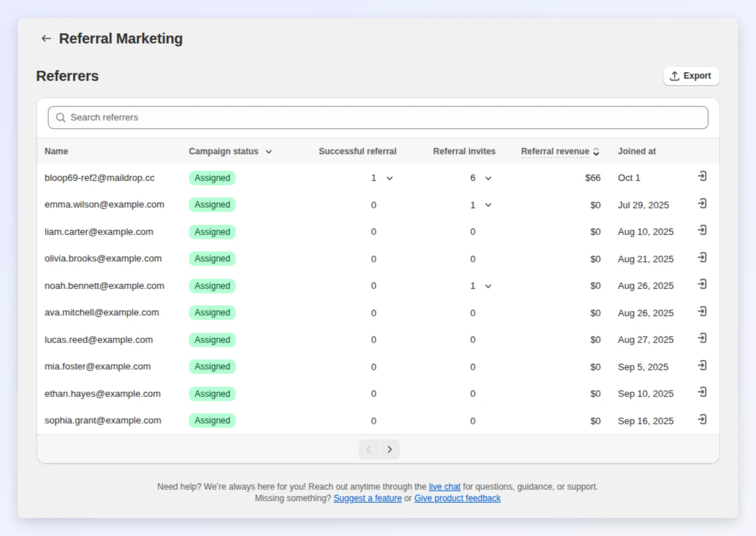
Task: Click the Export button
Action: tap(691, 76)
